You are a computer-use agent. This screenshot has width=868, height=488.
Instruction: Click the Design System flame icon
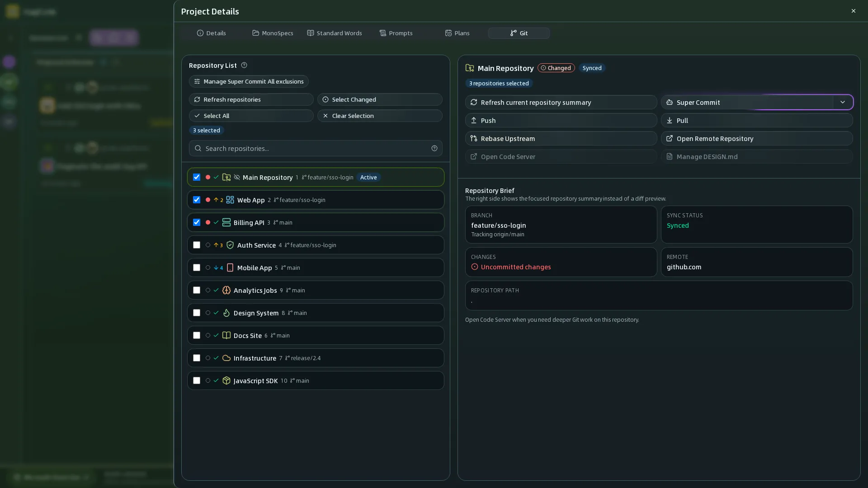pos(226,313)
